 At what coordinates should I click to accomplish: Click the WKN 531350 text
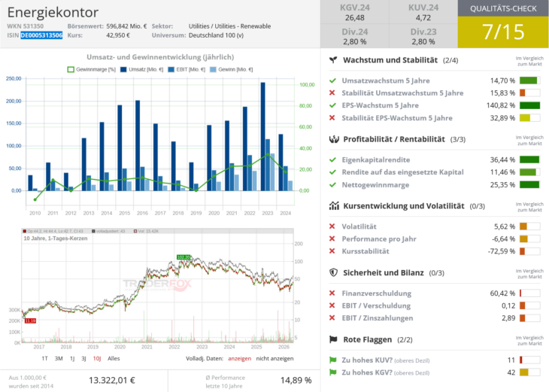pyautogui.click(x=26, y=26)
